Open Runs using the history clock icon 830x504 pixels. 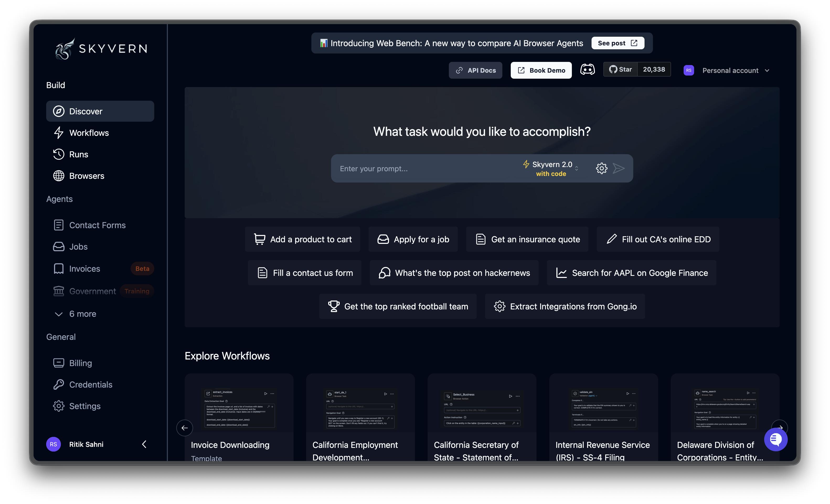[x=59, y=154]
